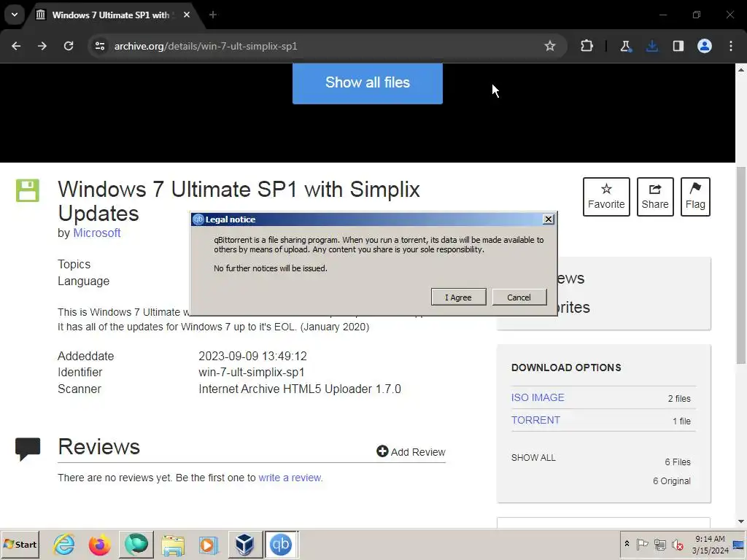This screenshot has height=560, width=747.
Task: View site information icon in address bar
Action: (99, 46)
